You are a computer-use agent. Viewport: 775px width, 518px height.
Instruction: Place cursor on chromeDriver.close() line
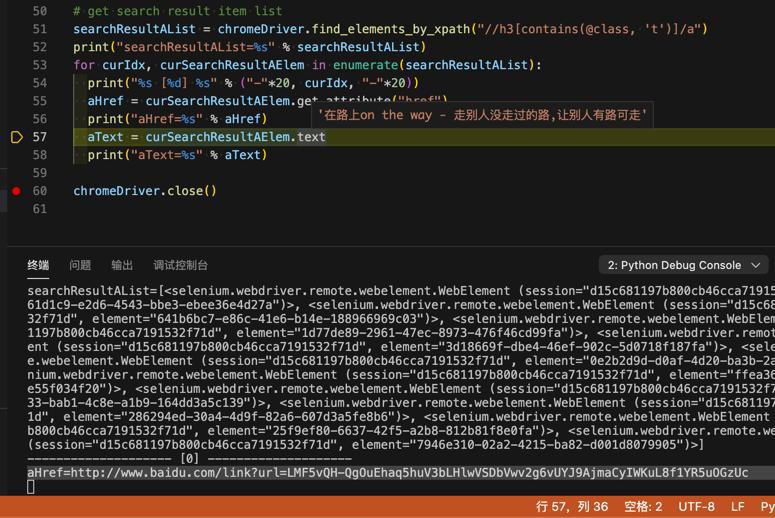tap(145, 191)
